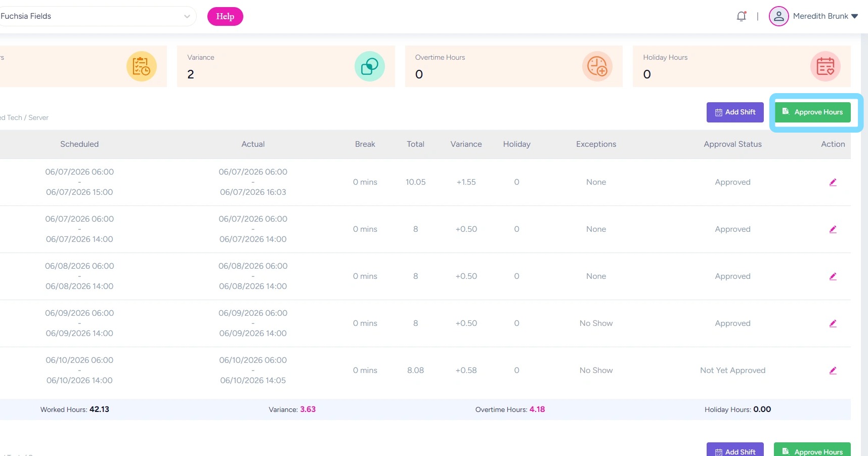Click the yellow clipboard clock icon
Viewport: 868px width, 456px height.
click(x=141, y=66)
